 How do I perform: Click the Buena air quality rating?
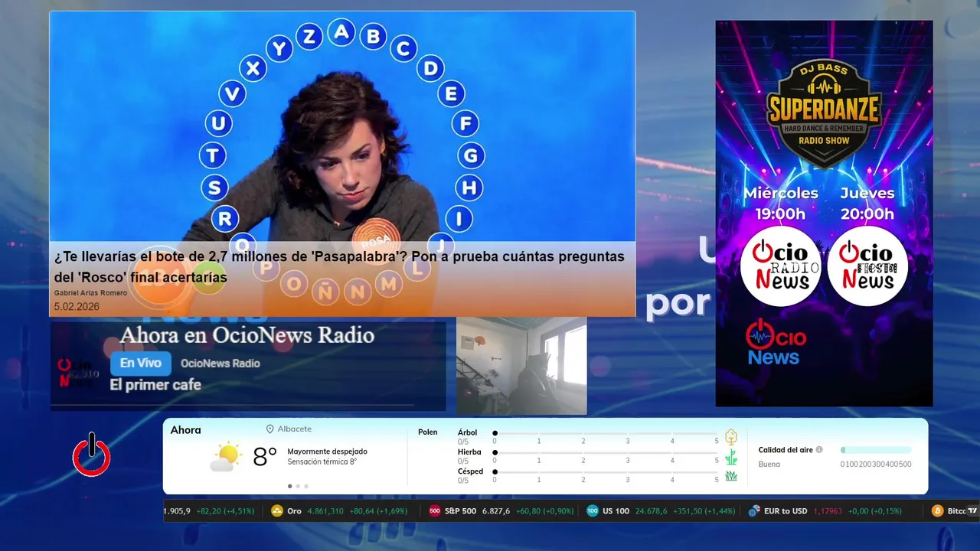click(x=769, y=464)
